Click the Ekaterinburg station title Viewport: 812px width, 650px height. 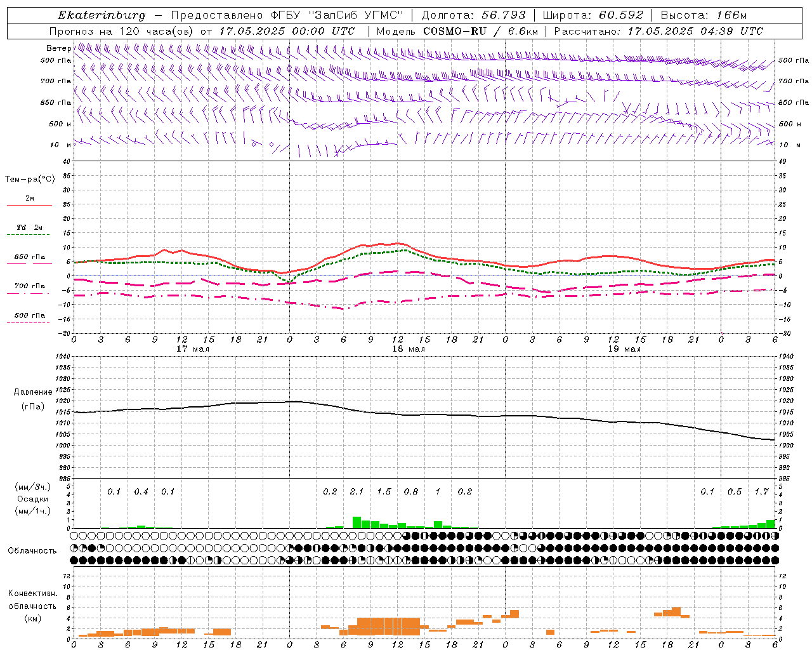[x=101, y=15]
